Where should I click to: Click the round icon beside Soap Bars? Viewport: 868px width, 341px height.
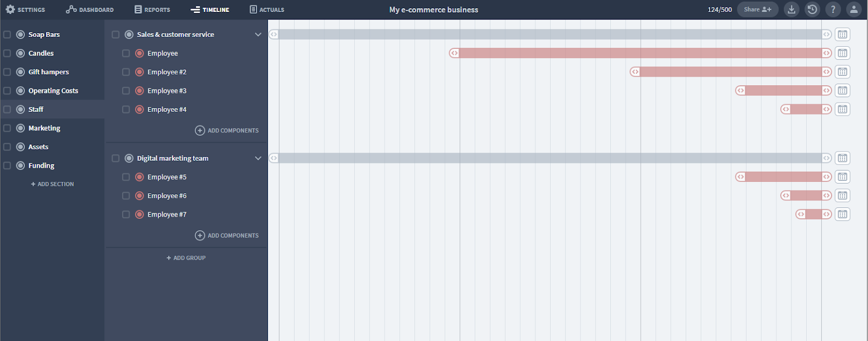point(21,34)
